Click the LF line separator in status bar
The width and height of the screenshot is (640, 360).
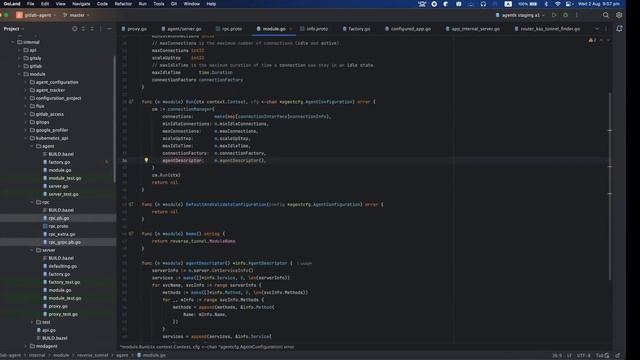(569, 356)
